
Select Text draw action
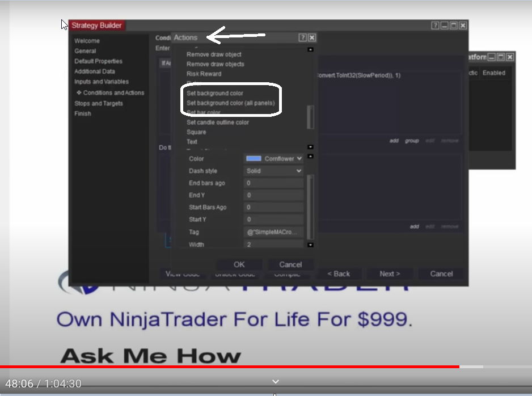tap(192, 141)
